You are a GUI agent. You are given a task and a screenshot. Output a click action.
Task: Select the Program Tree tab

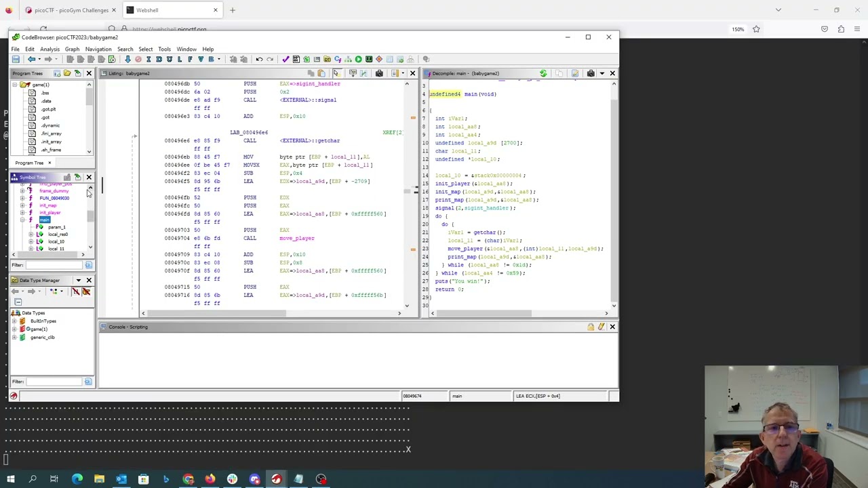tap(29, 163)
